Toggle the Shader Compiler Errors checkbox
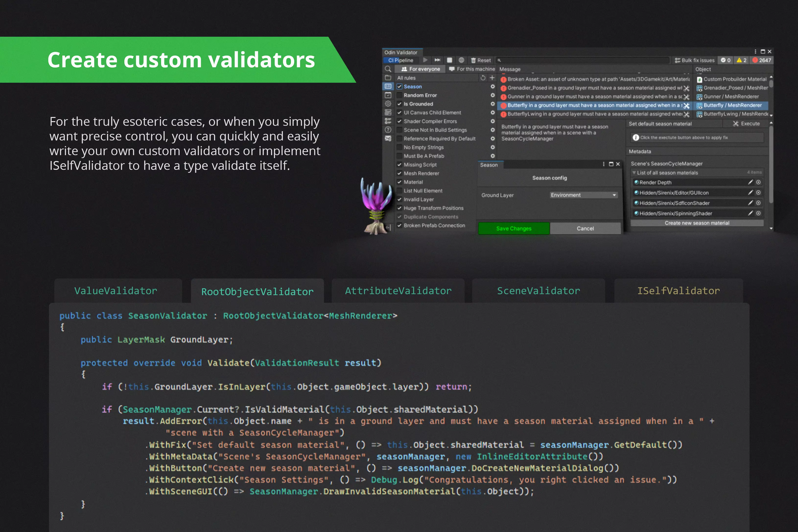This screenshot has width=798, height=532. pos(399,121)
